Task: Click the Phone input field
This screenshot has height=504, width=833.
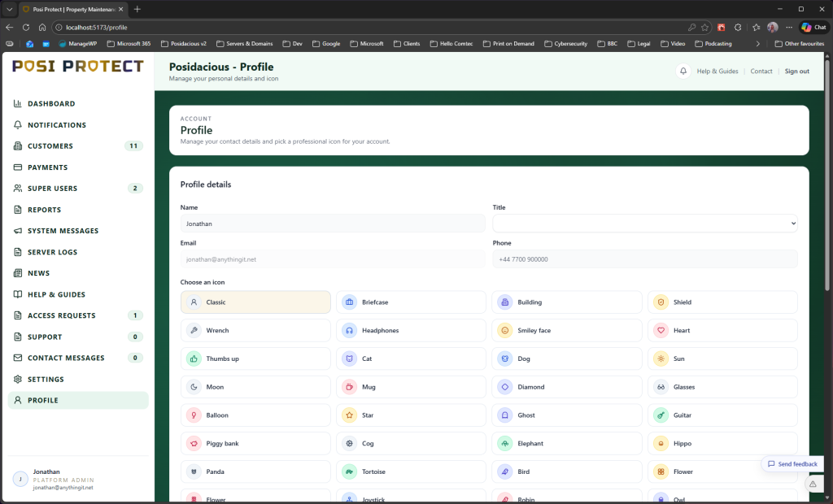Action: 645,259
